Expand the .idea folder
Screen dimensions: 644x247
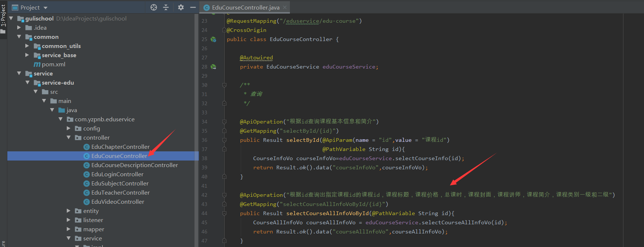pos(19,27)
